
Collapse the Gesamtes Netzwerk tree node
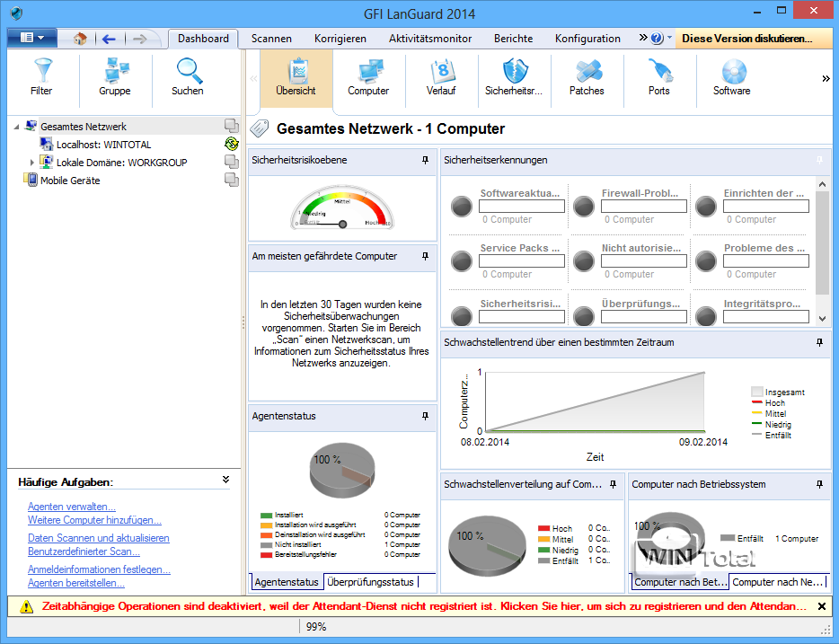[16, 127]
